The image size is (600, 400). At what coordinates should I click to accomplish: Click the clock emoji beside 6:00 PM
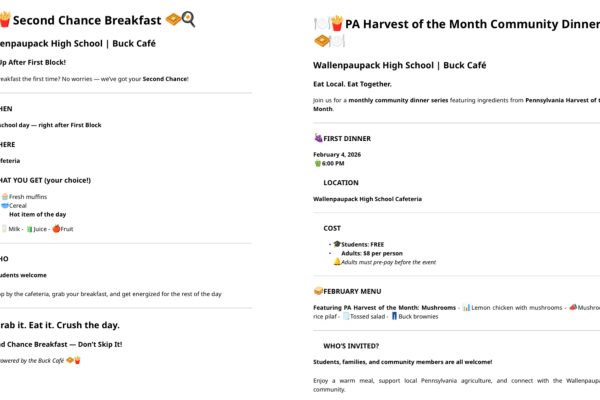(318, 163)
